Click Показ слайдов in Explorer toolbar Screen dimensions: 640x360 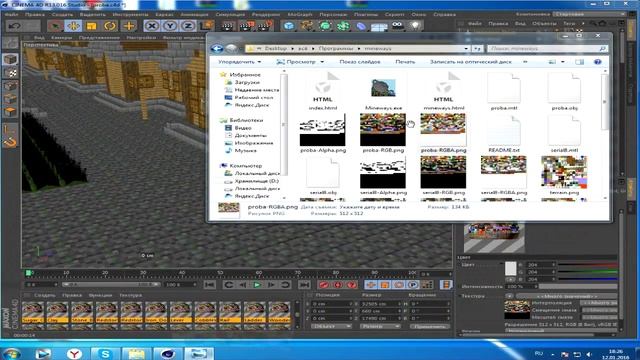(x=360, y=62)
